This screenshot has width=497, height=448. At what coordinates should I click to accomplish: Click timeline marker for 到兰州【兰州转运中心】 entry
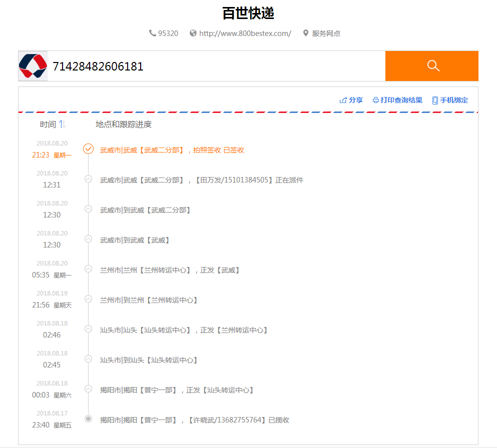(89, 299)
